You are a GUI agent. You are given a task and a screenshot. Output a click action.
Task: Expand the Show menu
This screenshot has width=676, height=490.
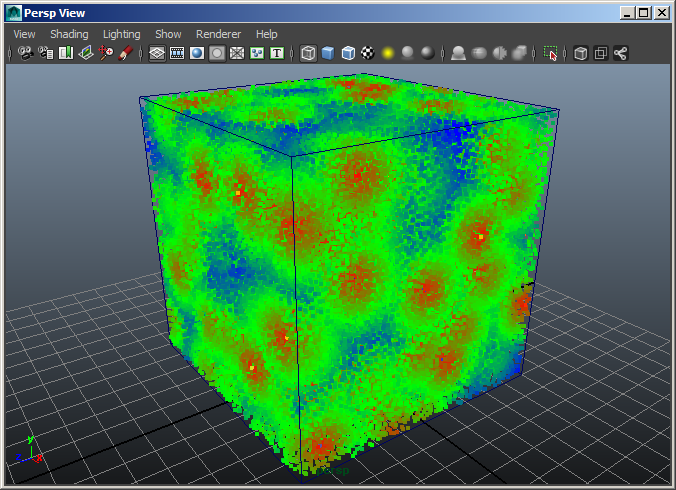[168, 34]
